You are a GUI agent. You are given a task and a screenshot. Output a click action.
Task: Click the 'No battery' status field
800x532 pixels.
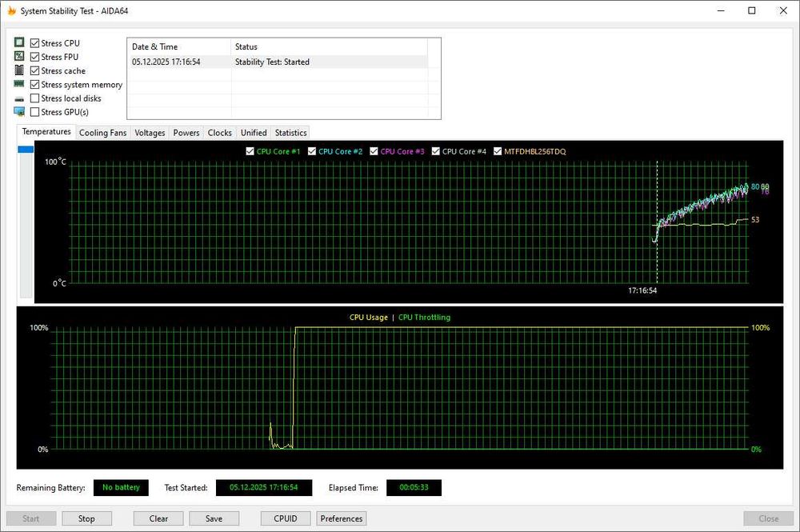click(x=121, y=487)
